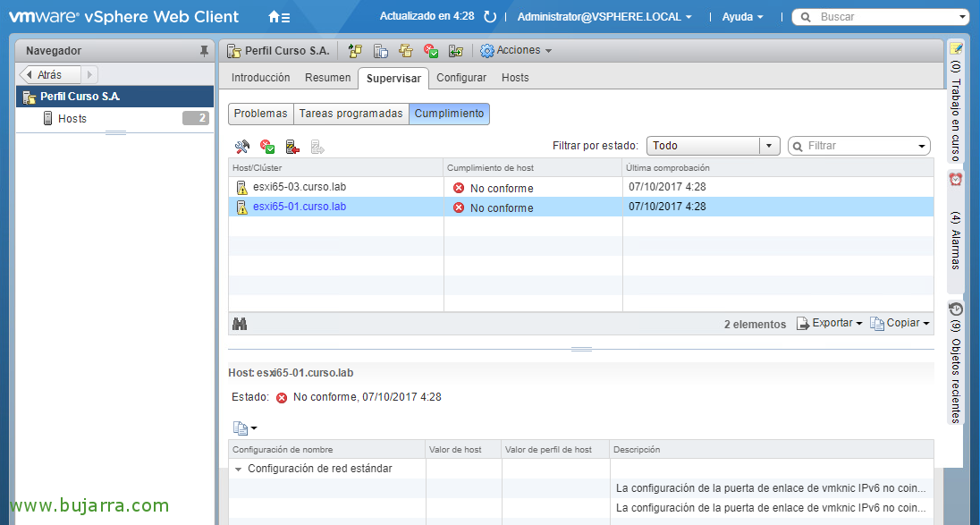This screenshot has height=525, width=980.
Task: Collapse Configuración de red estándar group
Action: pyautogui.click(x=238, y=469)
